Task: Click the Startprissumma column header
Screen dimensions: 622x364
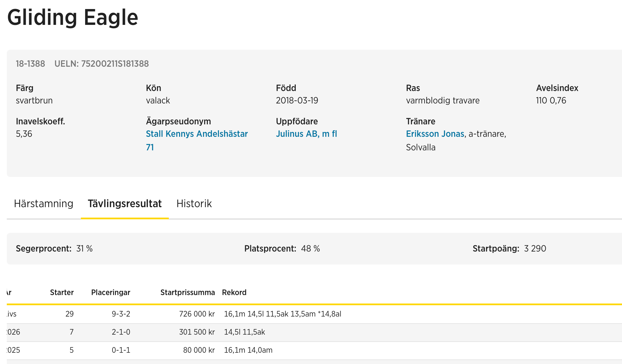Action: point(187,292)
